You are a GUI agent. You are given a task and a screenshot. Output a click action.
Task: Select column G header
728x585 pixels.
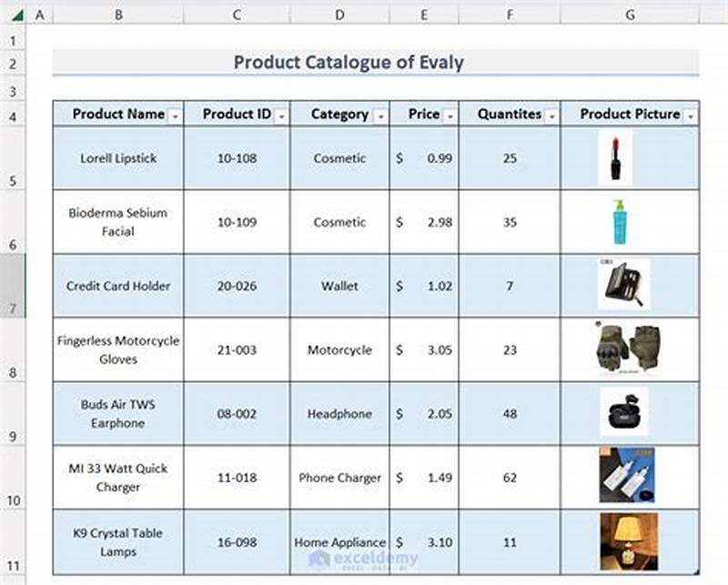click(630, 15)
